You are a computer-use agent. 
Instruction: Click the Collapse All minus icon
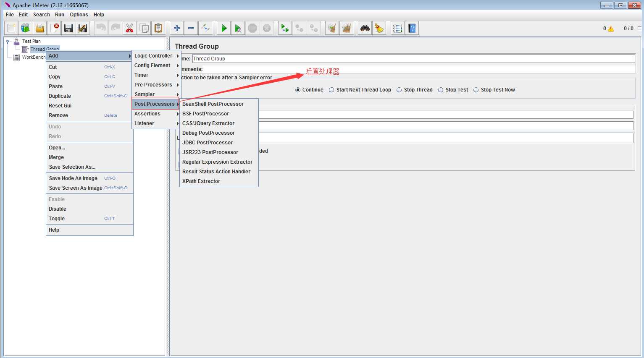pyautogui.click(x=191, y=28)
